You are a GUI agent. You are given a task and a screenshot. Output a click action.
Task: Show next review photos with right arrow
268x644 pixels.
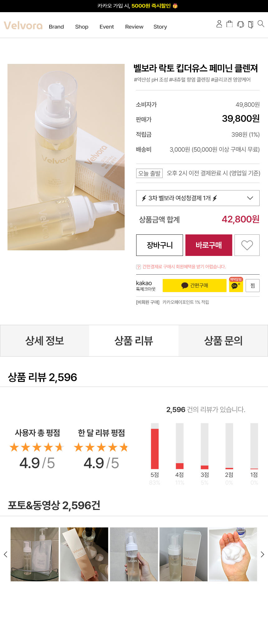[x=262, y=554]
